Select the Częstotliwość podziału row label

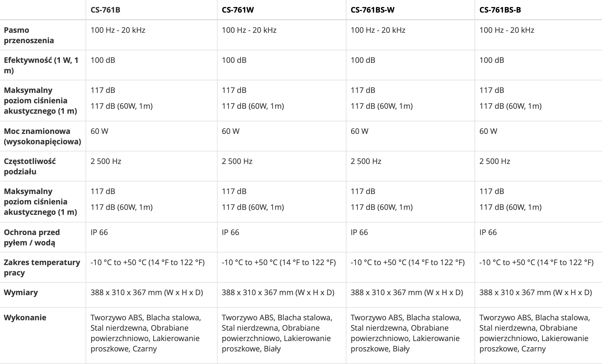coord(30,166)
